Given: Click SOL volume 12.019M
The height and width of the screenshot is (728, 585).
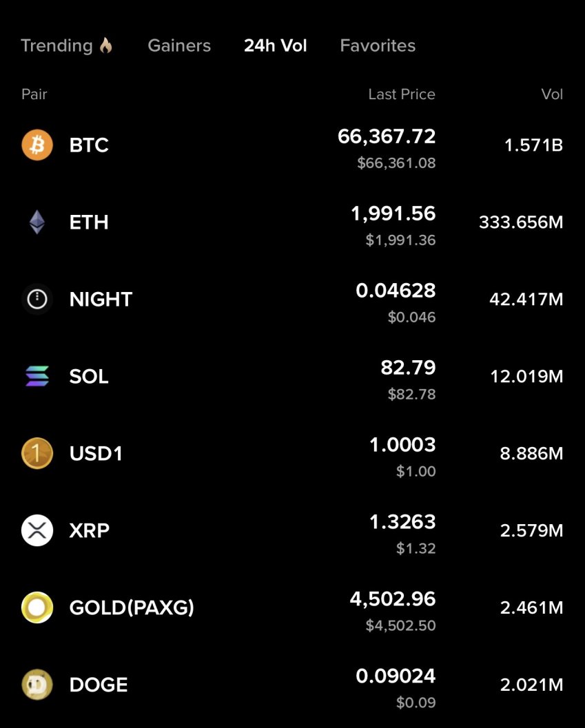Looking at the screenshot, I should 526,377.
